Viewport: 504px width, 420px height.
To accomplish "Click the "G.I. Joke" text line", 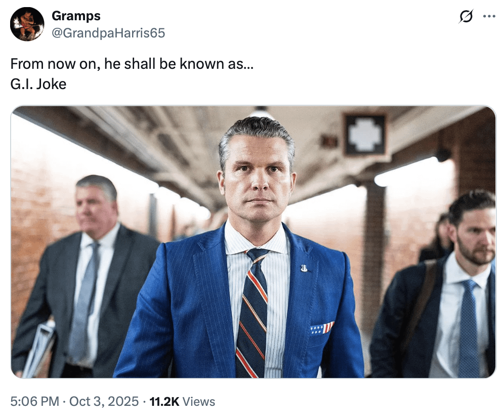I will click(38, 83).
